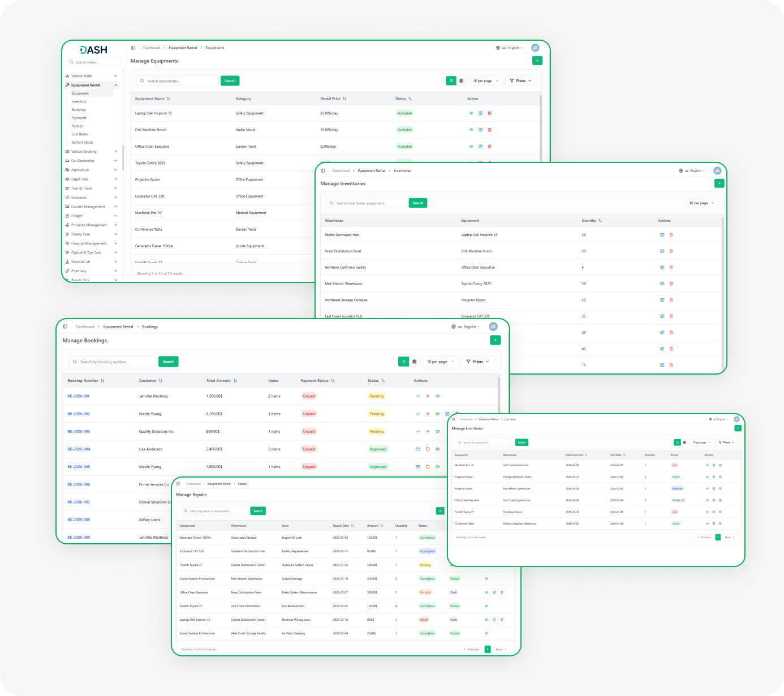The height and width of the screenshot is (696, 784).
Task: Open the 10 per page dropdown in Manage Bookings
Action: tap(441, 362)
